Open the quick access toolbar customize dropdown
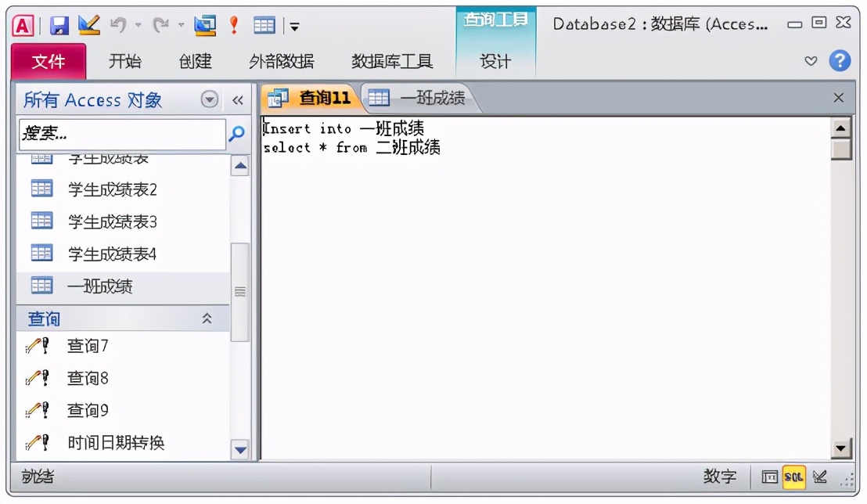The height and width of the screenshot is (504, 867). click(x=293, y=26)
